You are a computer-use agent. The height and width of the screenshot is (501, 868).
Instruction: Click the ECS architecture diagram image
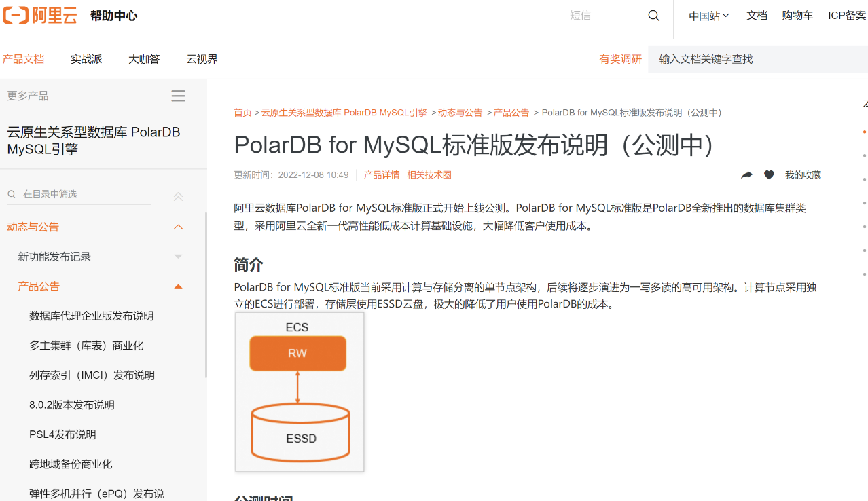click(x=300, y=392)
